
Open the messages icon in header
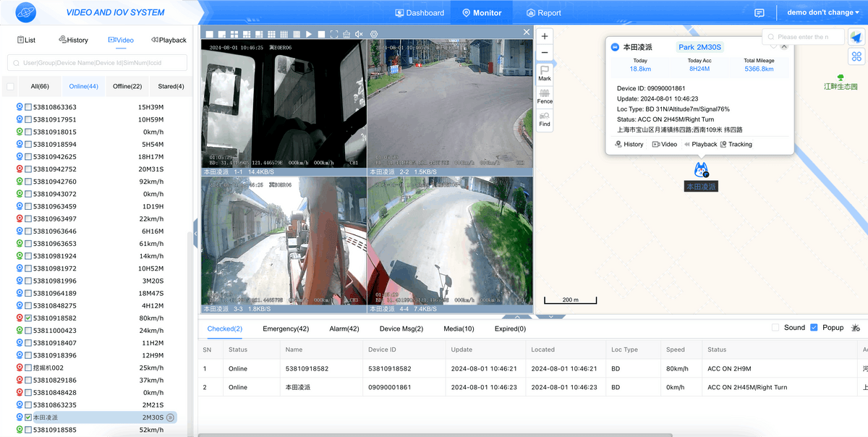[759, 13]
